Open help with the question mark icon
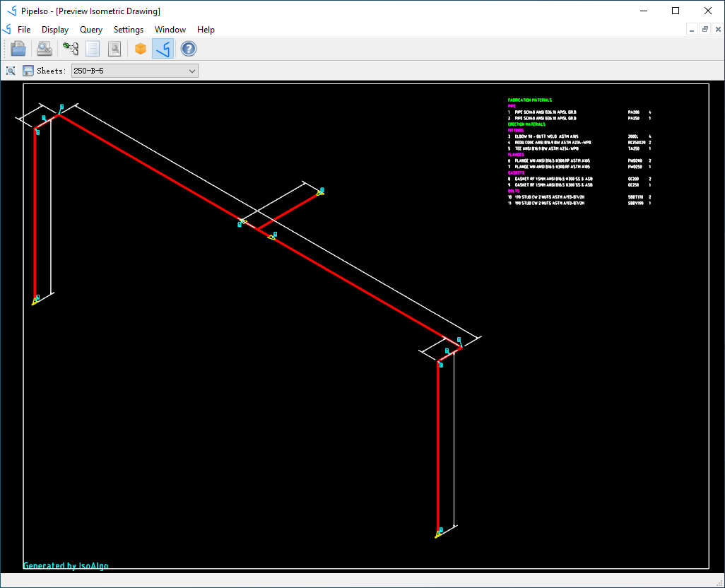 [189, 49]
